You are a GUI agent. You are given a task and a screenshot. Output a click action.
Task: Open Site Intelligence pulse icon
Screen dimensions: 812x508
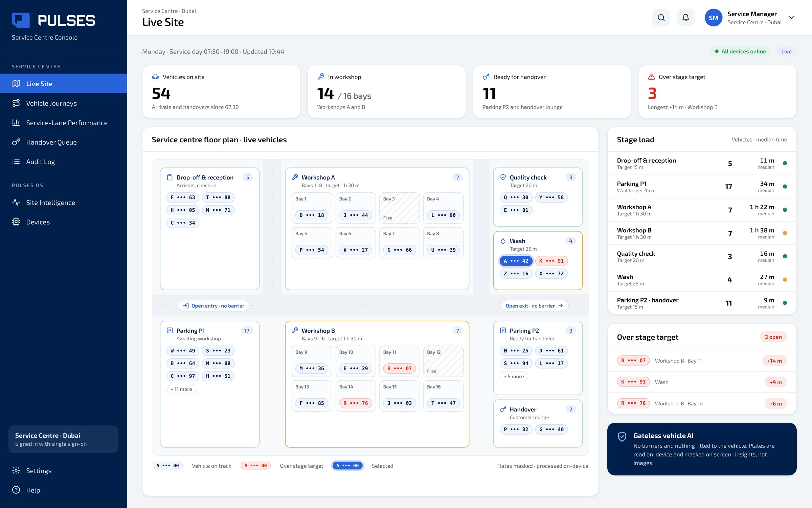[16, 203]
